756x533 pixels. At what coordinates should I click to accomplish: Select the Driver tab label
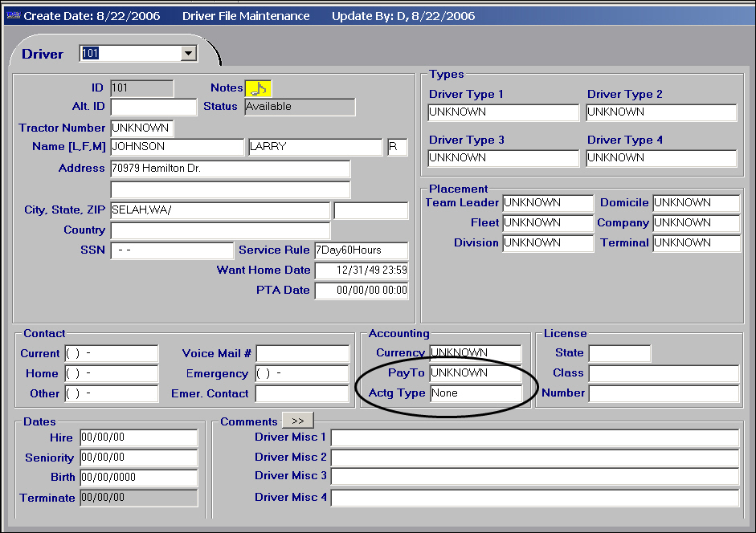point(43,54)
